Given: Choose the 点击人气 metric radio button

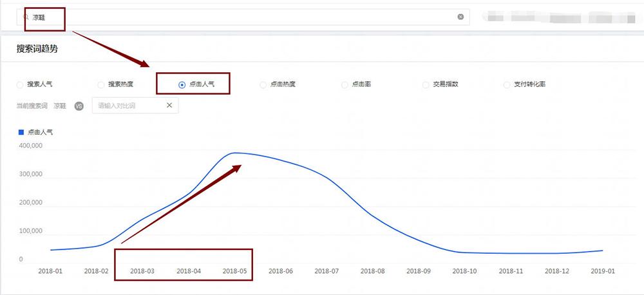Looking at the screenshot, I should click(x=182, y=84).
